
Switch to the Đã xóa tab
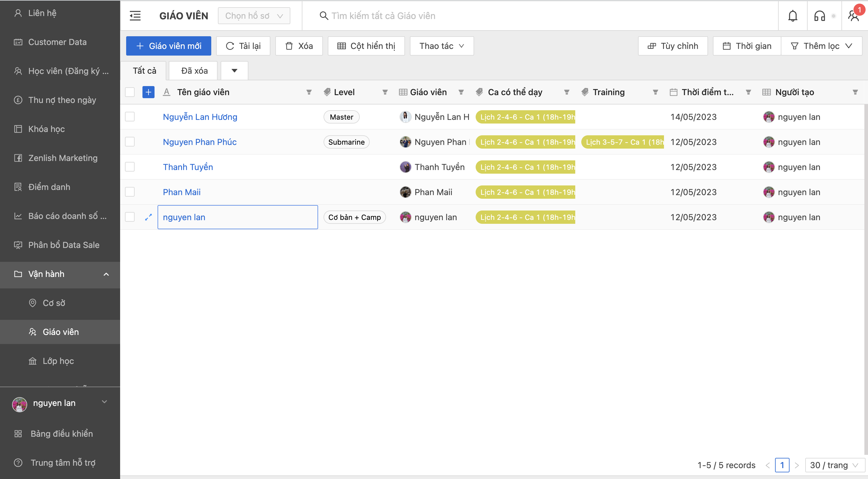194,71
